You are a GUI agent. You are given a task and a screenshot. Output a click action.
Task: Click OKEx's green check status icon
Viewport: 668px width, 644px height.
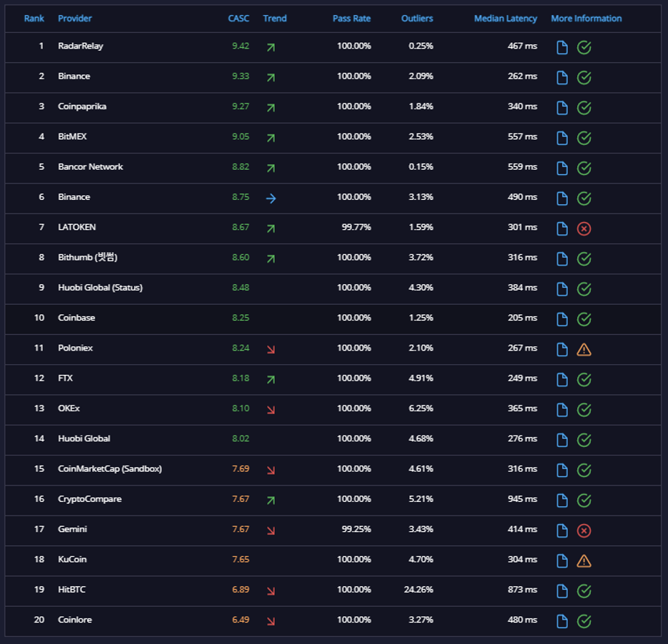point(584,410)
